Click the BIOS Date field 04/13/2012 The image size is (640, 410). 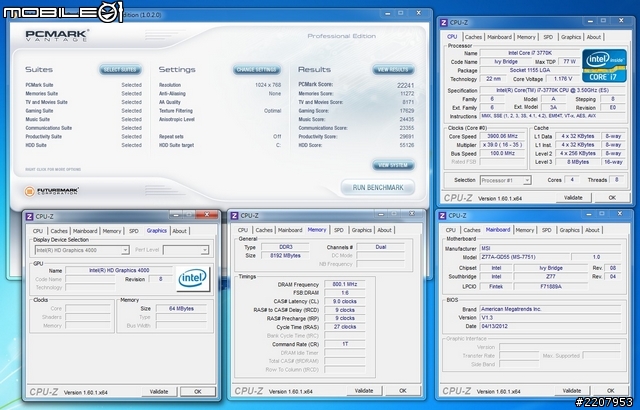(550, 326)
